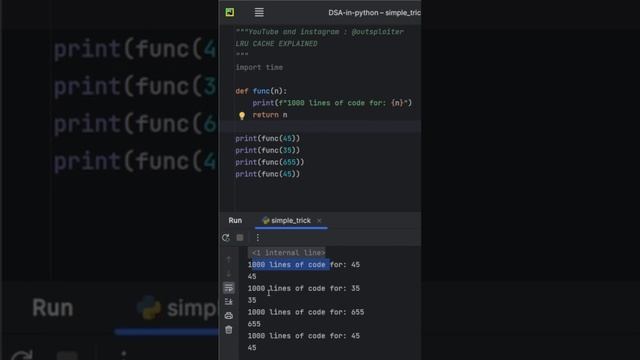Click scroll to end of output
Screen dimensions: 640x360
(x=229, y=302)
